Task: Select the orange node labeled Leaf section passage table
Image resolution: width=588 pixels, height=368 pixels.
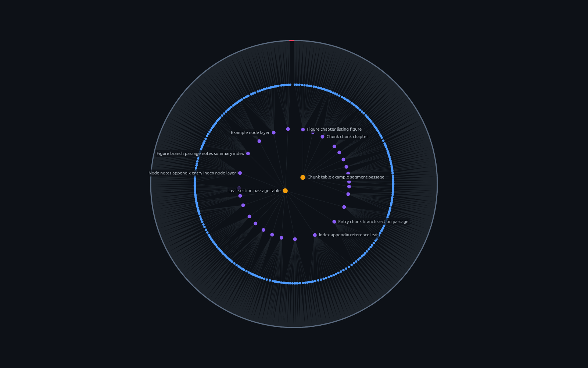Action: 285,191
